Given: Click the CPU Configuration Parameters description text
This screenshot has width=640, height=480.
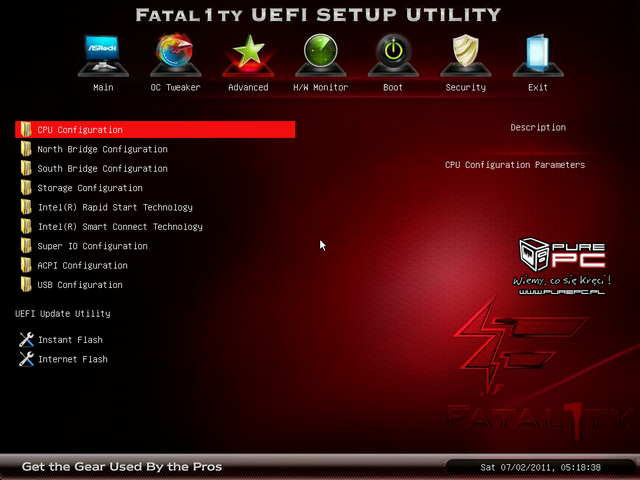Looking at the screenshot, I should pos(515,165).
